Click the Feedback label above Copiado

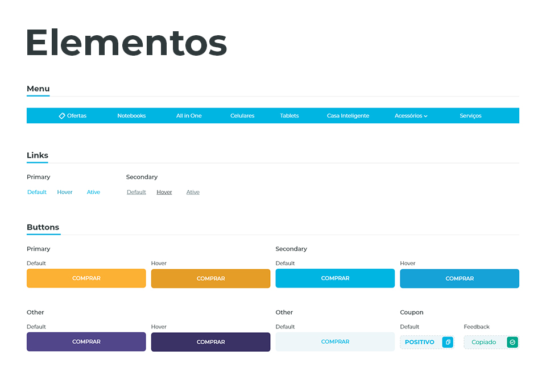pyautogui.click(x=477, y=327)
